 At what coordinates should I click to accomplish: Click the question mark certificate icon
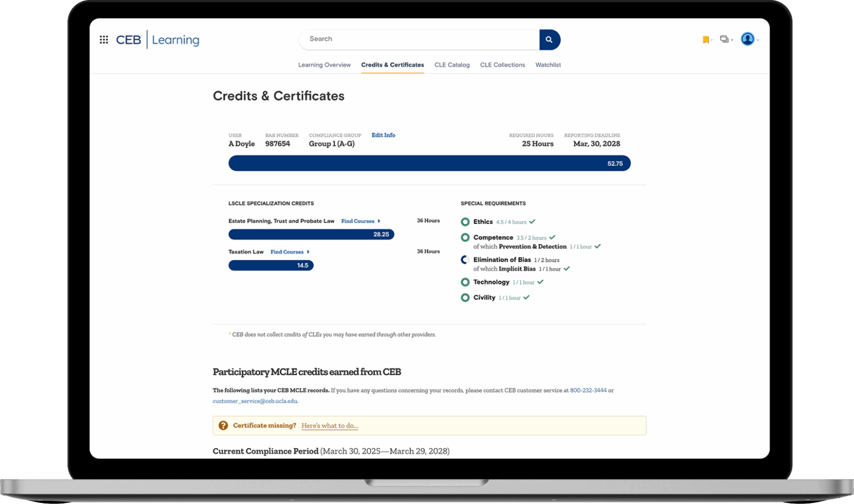tap(223, 426)
